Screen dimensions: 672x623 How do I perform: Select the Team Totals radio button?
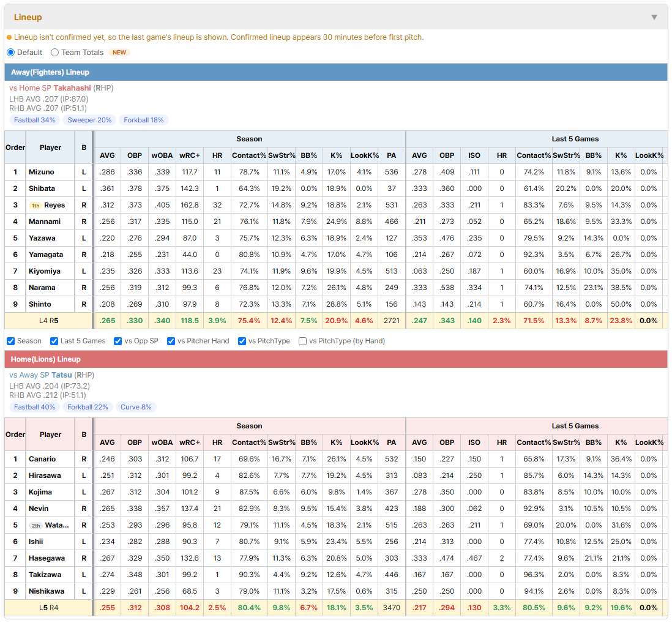click(x=54, y=52)
